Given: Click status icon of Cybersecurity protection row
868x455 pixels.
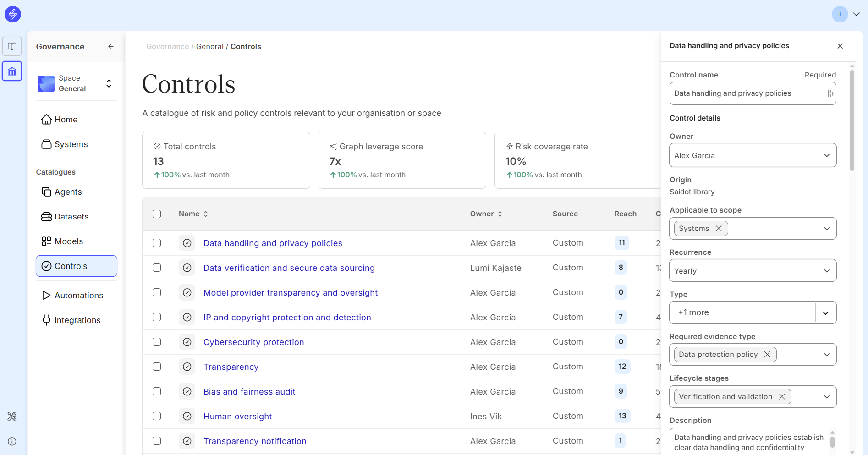Looking at the screenshot, I should 187,342.
